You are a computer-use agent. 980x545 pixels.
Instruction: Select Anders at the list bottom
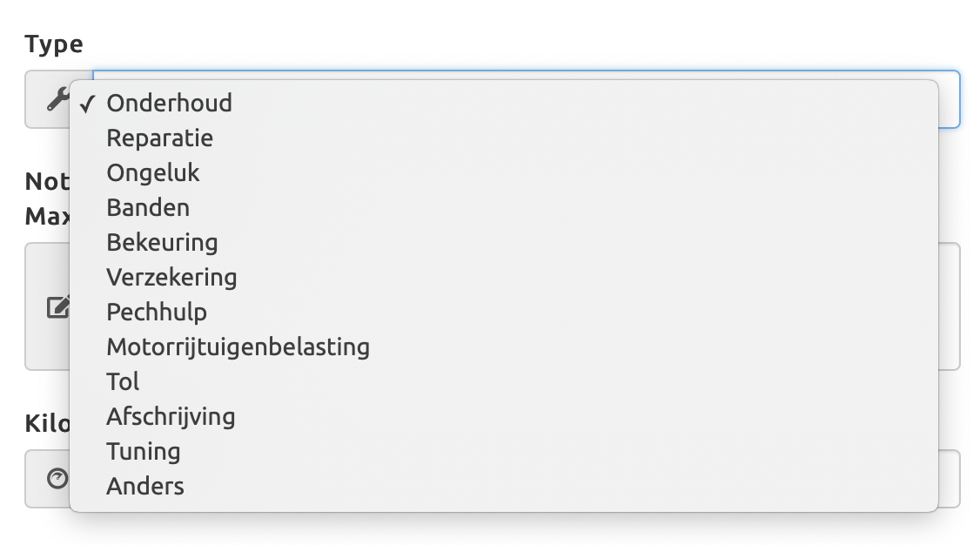[x=145, y=486]
